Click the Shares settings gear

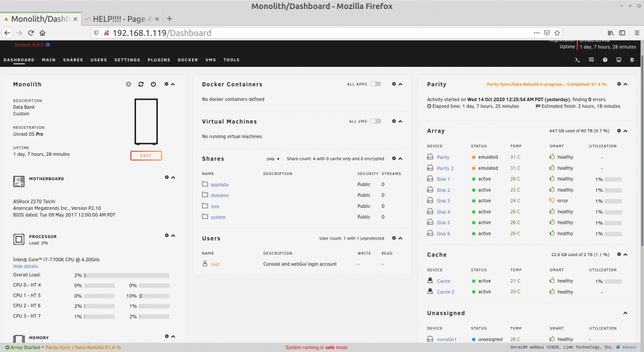[x=393, y=158]
